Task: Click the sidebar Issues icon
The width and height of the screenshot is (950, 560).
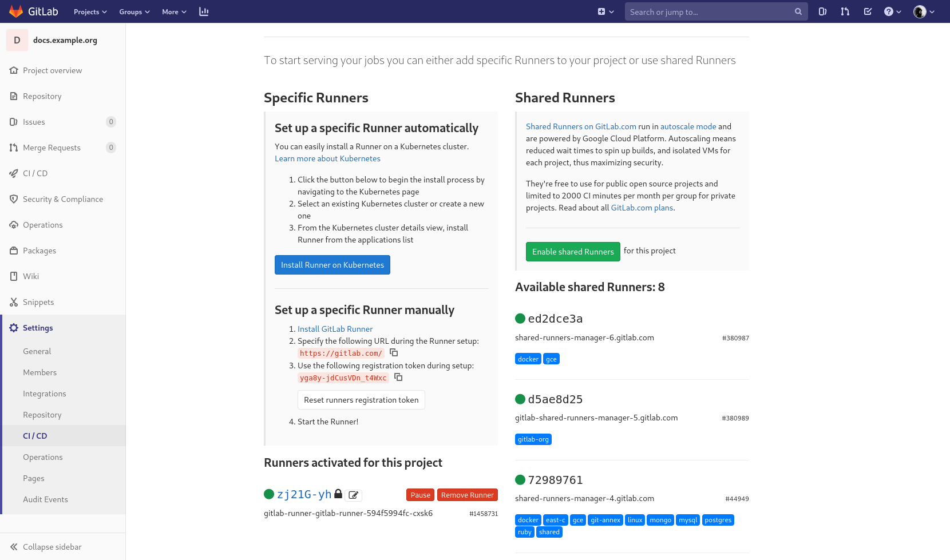Action: point(14,122)
